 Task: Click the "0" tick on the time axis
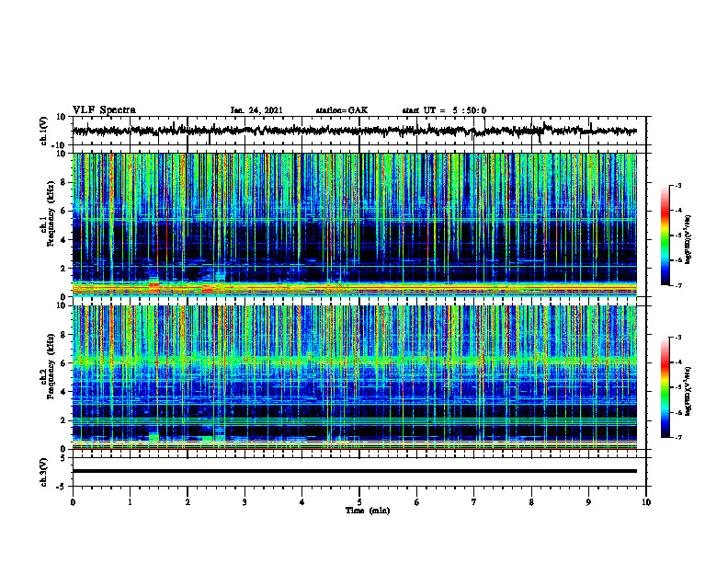pos(73,502)
